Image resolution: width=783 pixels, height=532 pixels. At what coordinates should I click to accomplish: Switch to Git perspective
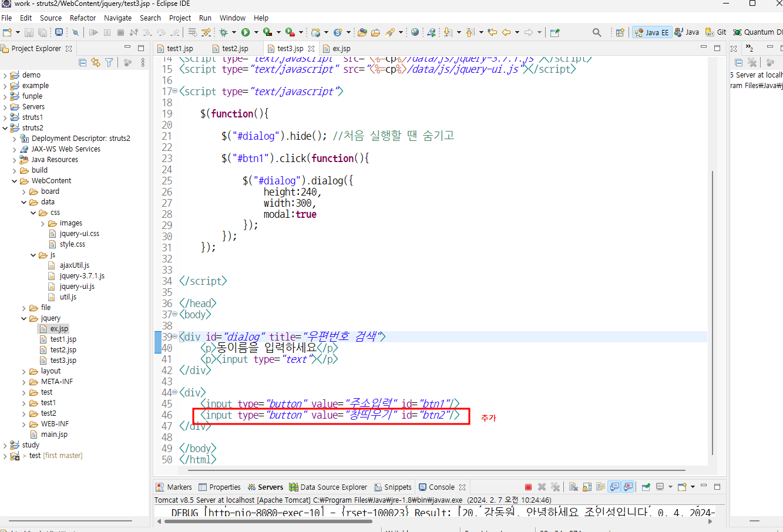click(716, 32)
